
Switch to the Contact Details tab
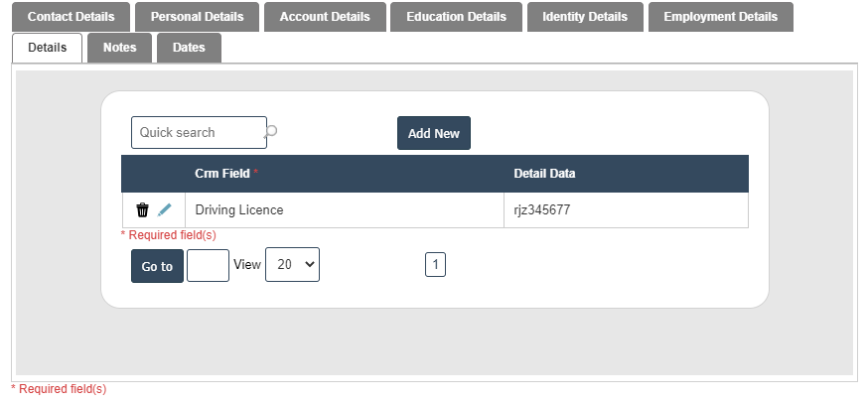(x=71, y=17)
